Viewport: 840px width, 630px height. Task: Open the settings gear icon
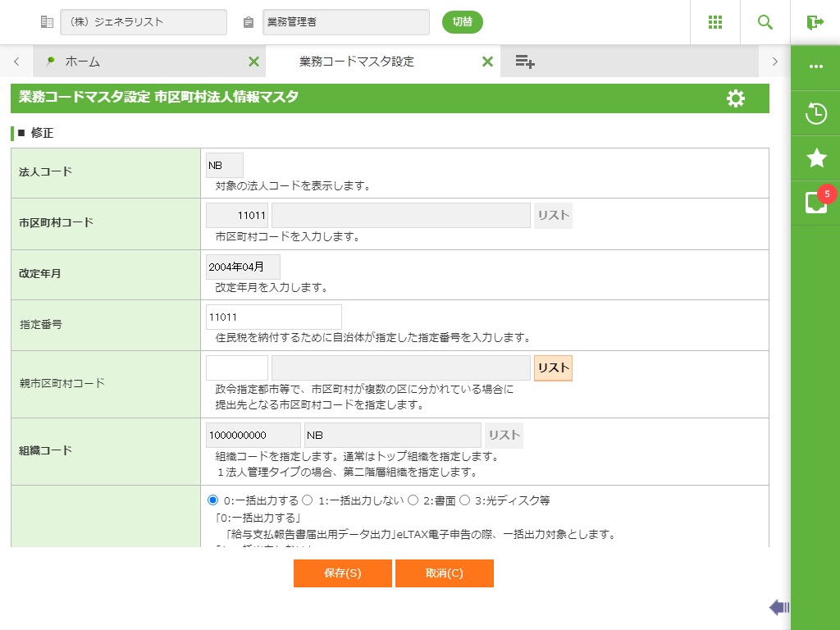tap(736, 98)
